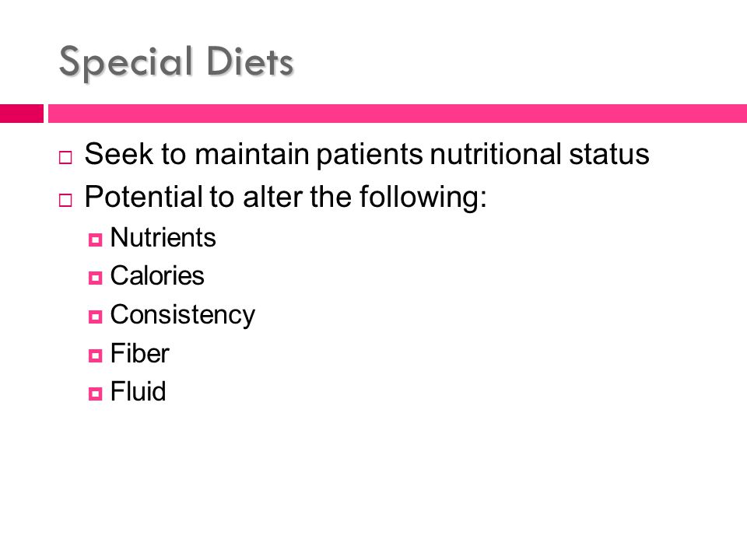Screen dimensions: 747x560
Task: Click the line Seek to maintain patients nutritional status
Action: [x=366, y=154]
